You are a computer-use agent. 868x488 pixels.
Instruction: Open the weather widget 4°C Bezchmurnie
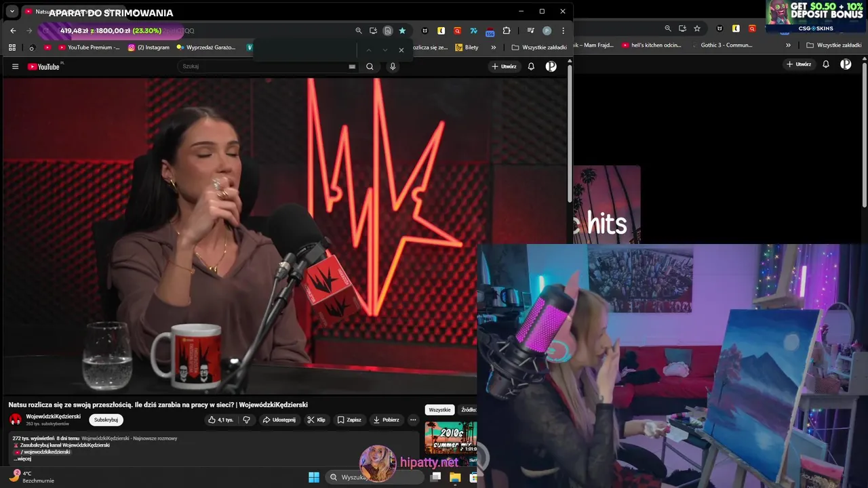point(32,477)
